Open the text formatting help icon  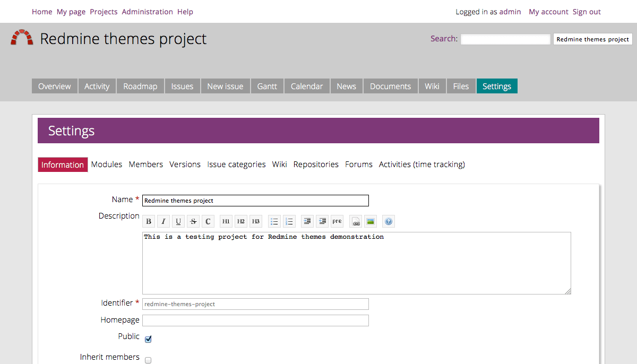pos(389,222)
